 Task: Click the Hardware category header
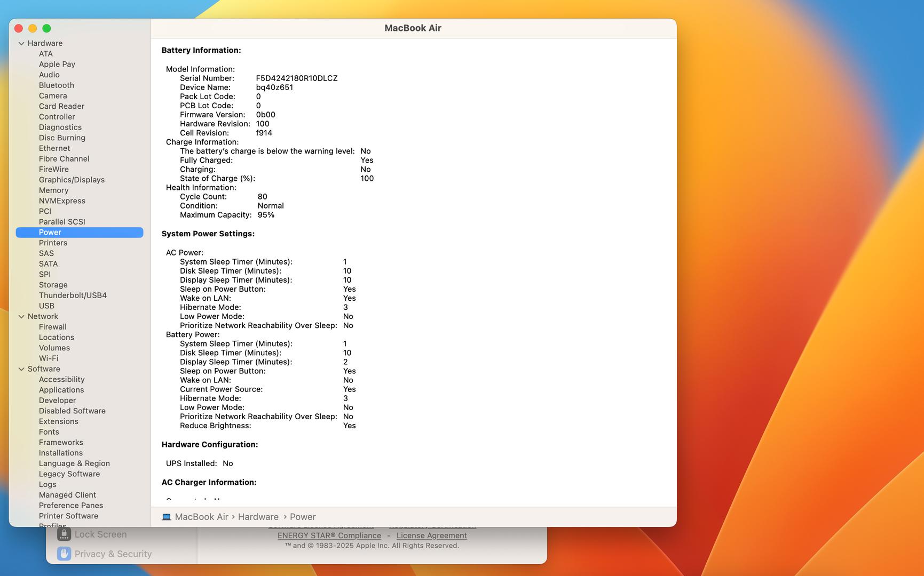(x=45, y=43)
